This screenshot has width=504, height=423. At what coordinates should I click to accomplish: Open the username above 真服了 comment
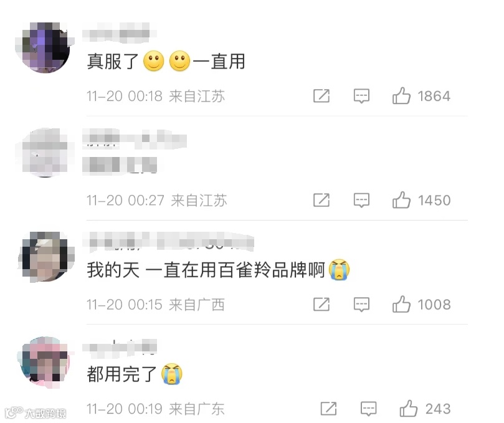pyautogui.click(x=119, y=33)
